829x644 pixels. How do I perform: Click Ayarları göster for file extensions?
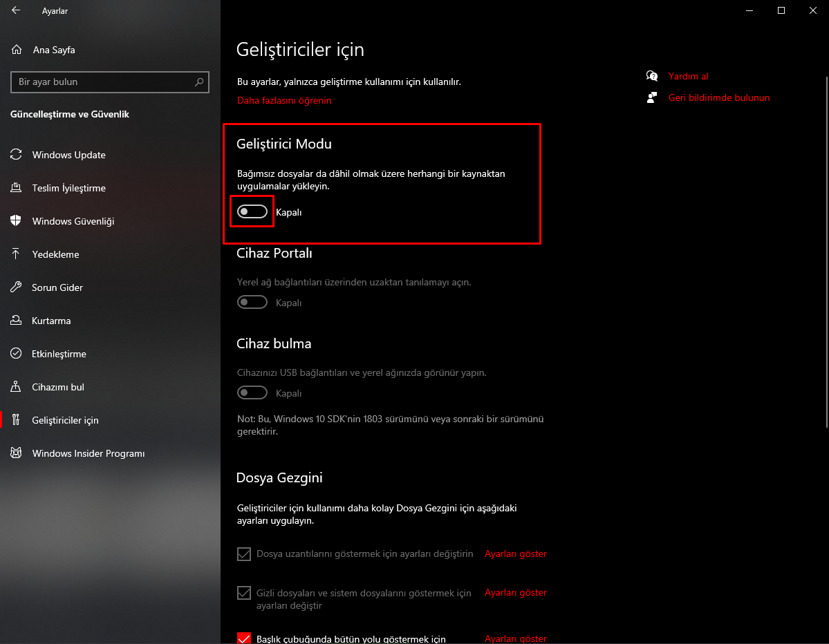click(516, 553)
